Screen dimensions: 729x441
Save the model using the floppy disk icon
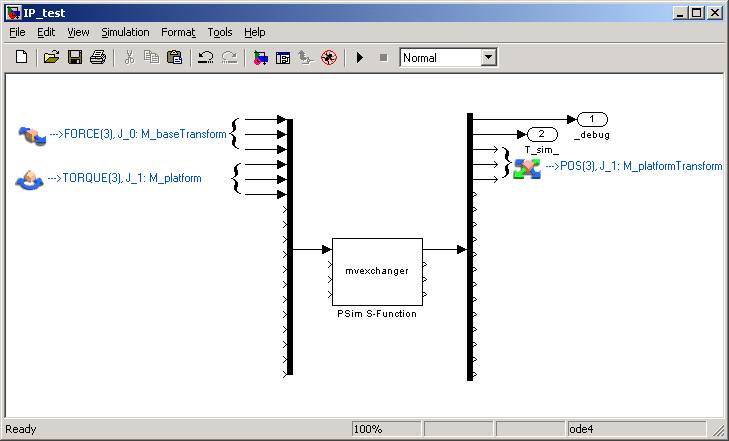(x=75, y=58)
